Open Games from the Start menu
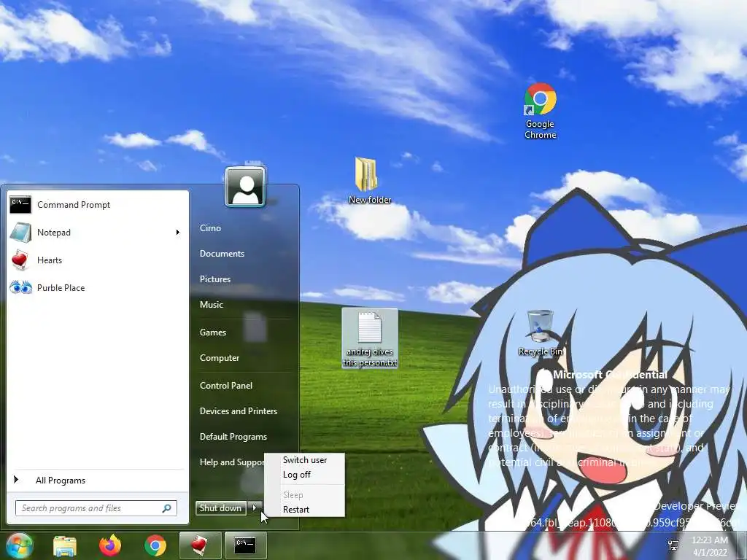This screenshot has width=747, height=560. [212, 332]
